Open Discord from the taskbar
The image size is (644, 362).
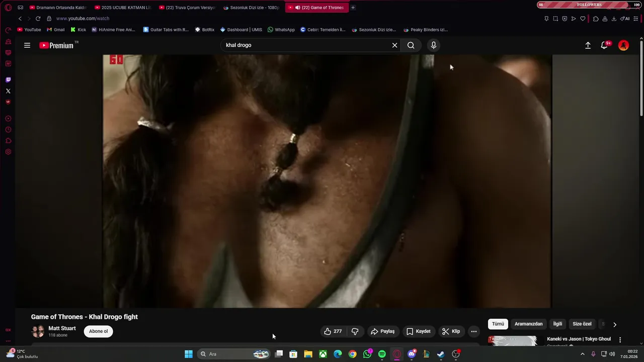(x=412, y=354)
